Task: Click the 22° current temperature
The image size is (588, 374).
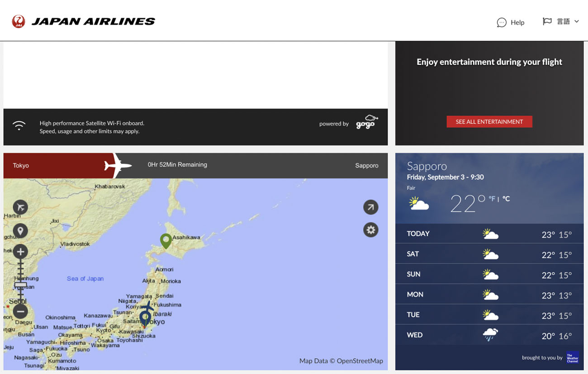Action: [x=468, y=203]
